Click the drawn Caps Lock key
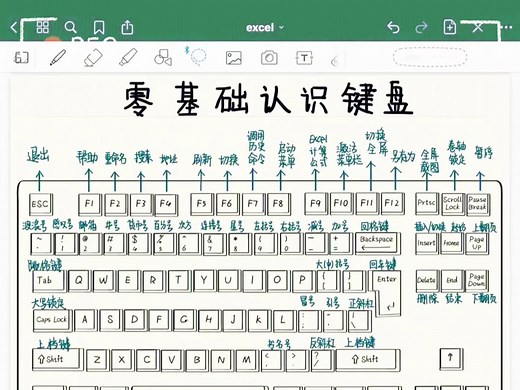The height and width of the screenshot is (390, 520). [52, 320]
